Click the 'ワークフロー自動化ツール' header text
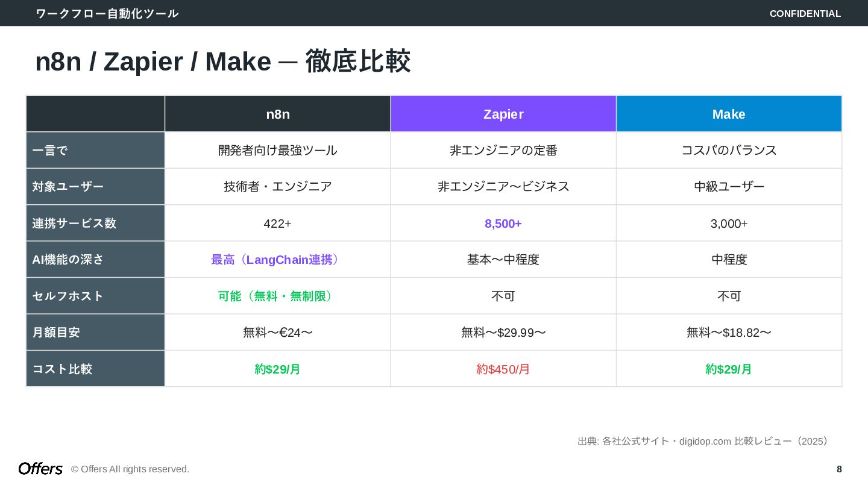This screenshot has height=488, width=868. coord(107,13)
